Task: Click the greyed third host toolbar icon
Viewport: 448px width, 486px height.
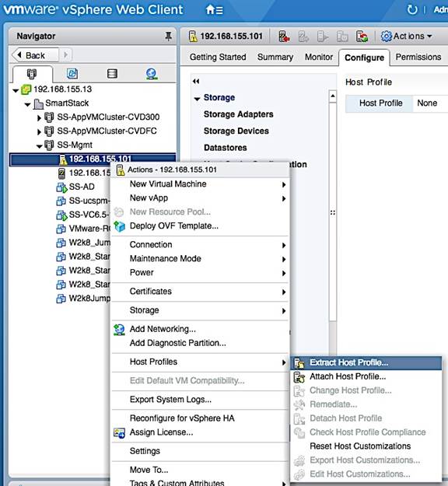Action: tap(323, 37)
